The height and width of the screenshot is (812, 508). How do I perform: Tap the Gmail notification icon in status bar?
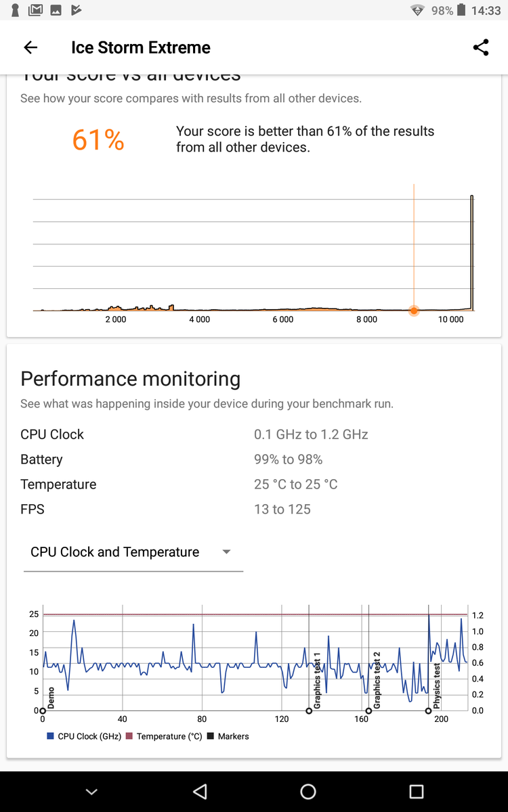pyautogui.click(x=36, y=10)
